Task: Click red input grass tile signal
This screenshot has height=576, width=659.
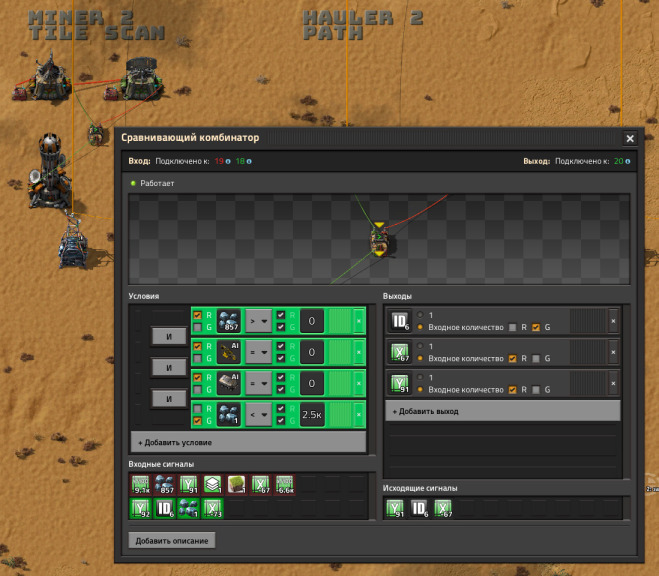Action: pos(237,485)
